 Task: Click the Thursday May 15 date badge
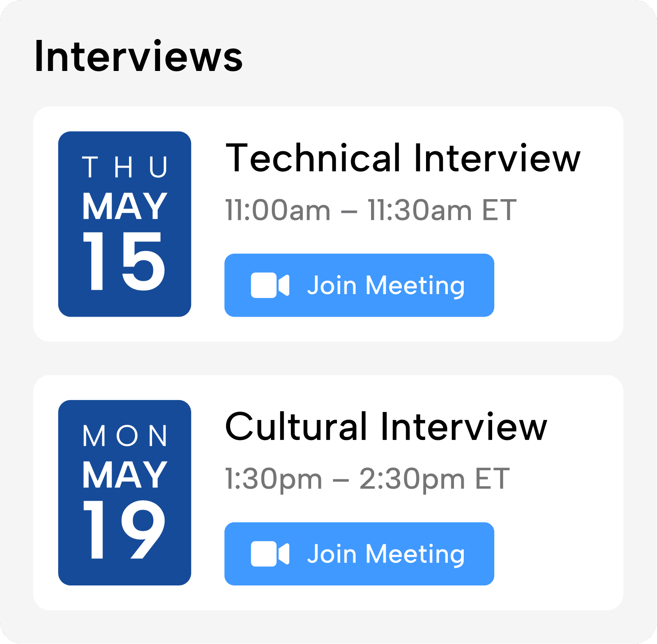pyautogui.click(x=125, y=224)
